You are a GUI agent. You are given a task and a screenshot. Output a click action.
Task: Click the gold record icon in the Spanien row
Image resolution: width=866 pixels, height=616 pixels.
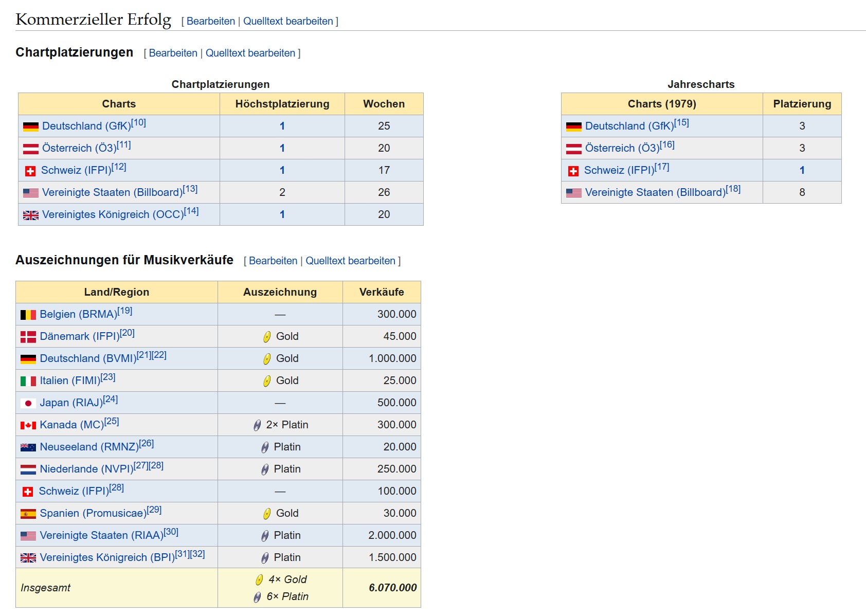tap(267, 514)
